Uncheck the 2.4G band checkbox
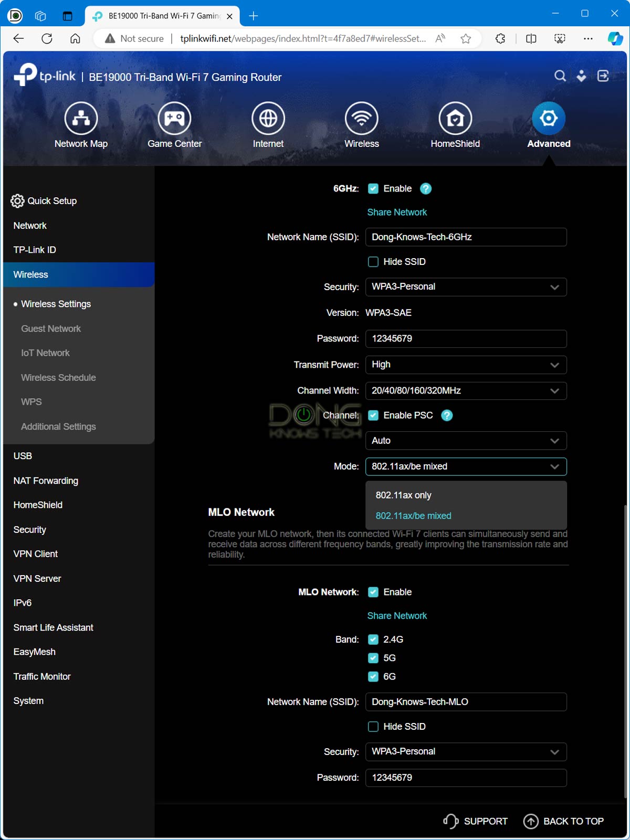Viewport: 630px width, 840px height. (373, 640)
